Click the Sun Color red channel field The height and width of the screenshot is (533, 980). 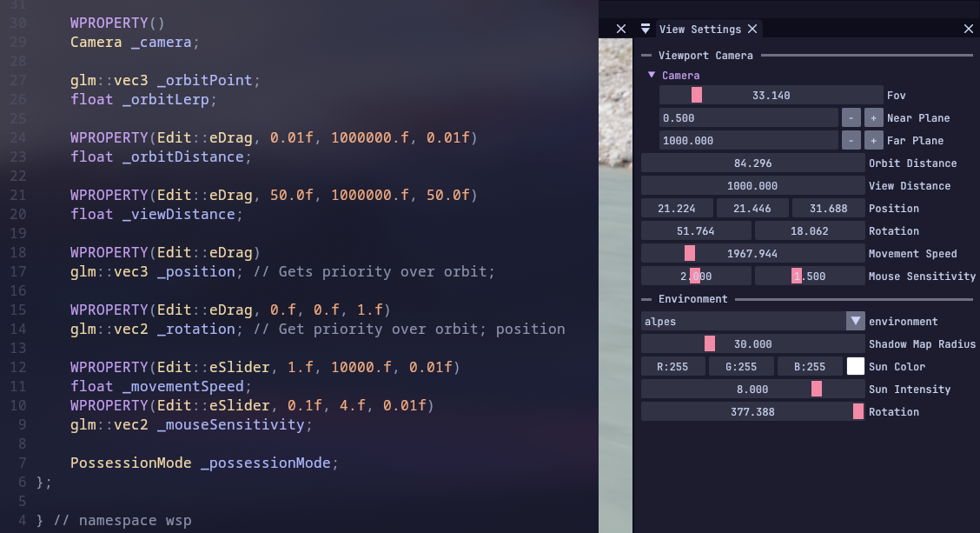click(x=672, y=367)
